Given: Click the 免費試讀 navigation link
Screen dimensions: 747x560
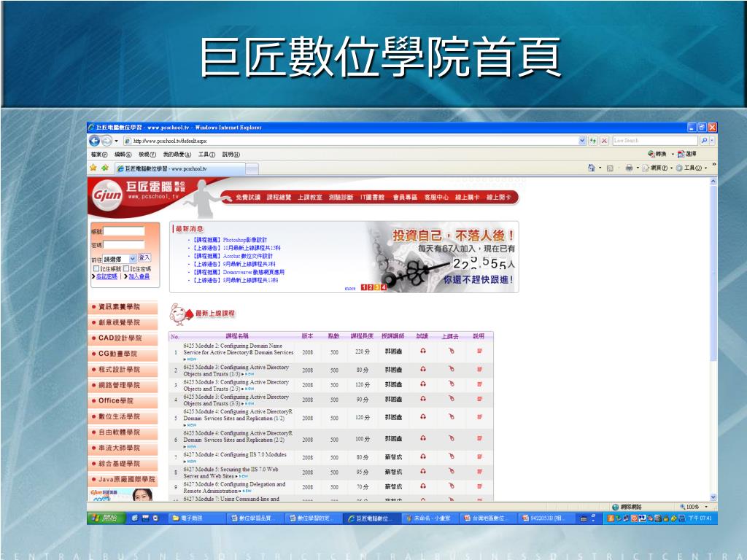Looking at the screenshot, I should click(x=248, y=197).
